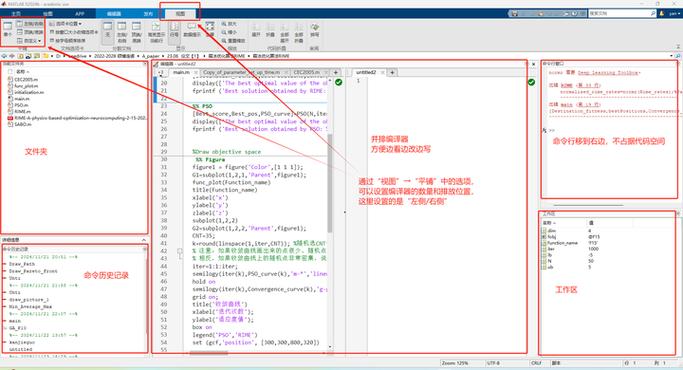This screenshot has width=683, height=370.
Task: Click the notification bell icon
Action: pyautogui.click(x=662, y=14)
